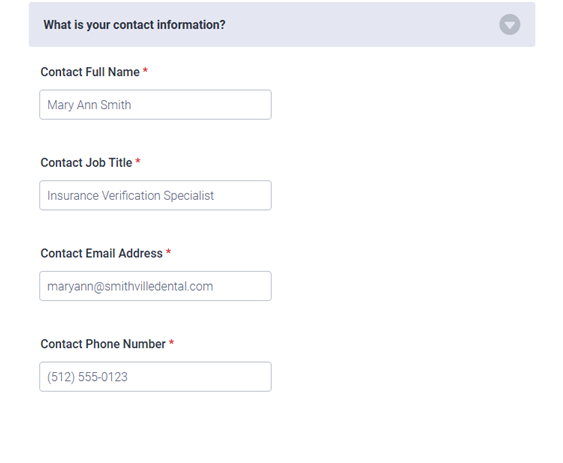Viewport: 563px width, 463px height.
Task: Click the 'What is your contact information?' header bar
Action: point(282,24)
